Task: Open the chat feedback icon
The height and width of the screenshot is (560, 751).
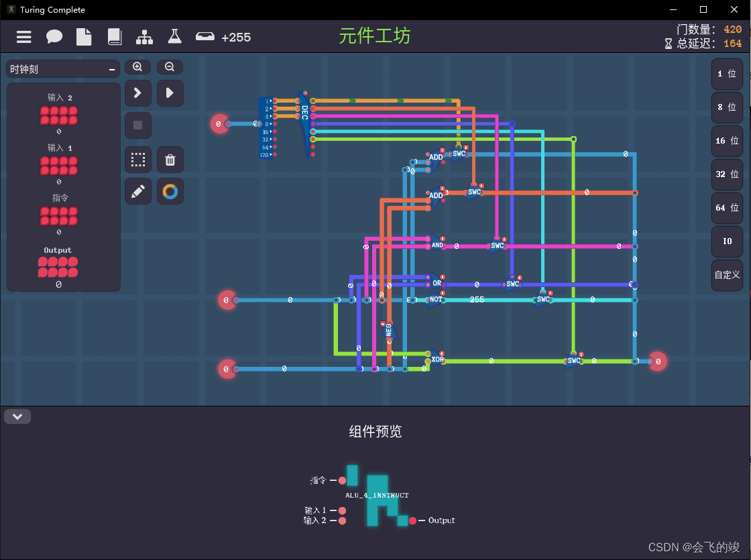Action: tap(54, 37)
